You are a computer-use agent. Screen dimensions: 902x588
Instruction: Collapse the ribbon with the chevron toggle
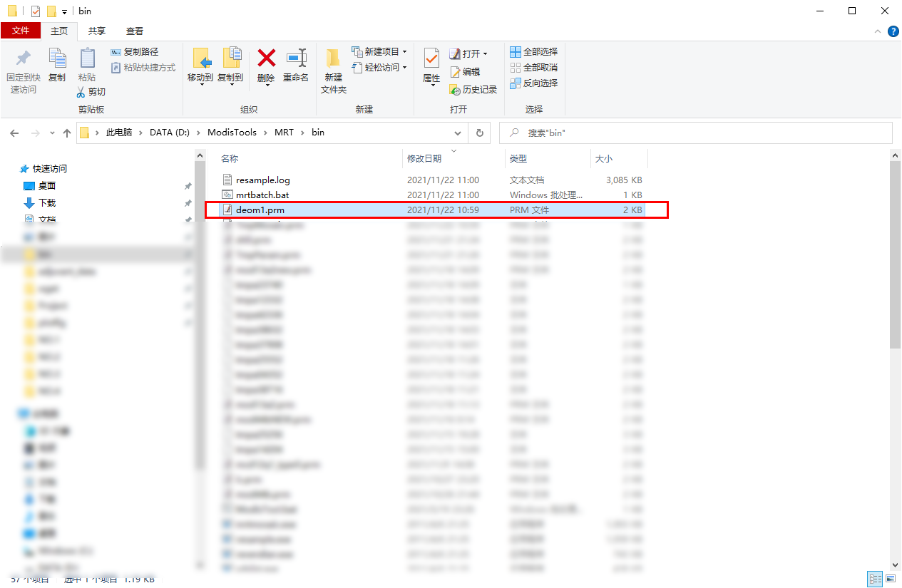pos(876,31)
